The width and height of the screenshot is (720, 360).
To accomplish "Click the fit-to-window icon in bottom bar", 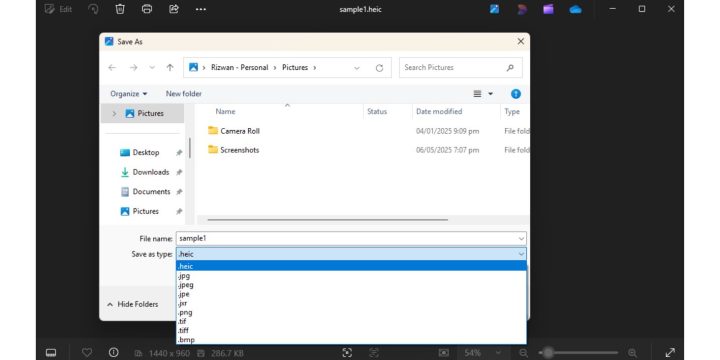I will (x=347, y=353).
